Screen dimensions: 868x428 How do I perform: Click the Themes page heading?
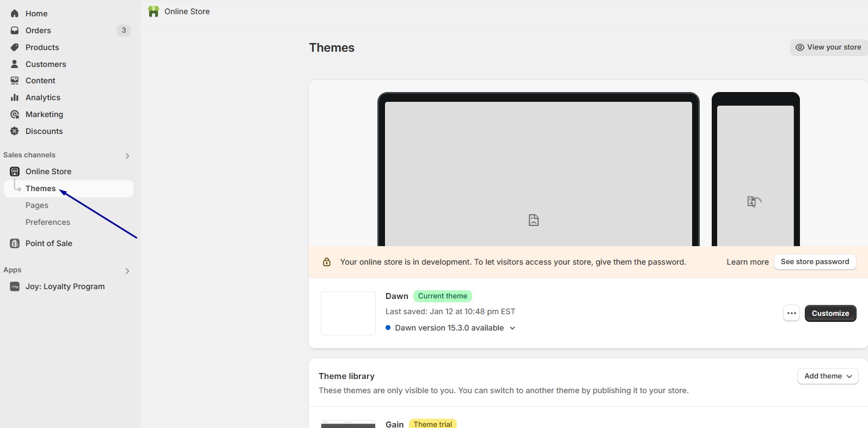coord(332,48)
